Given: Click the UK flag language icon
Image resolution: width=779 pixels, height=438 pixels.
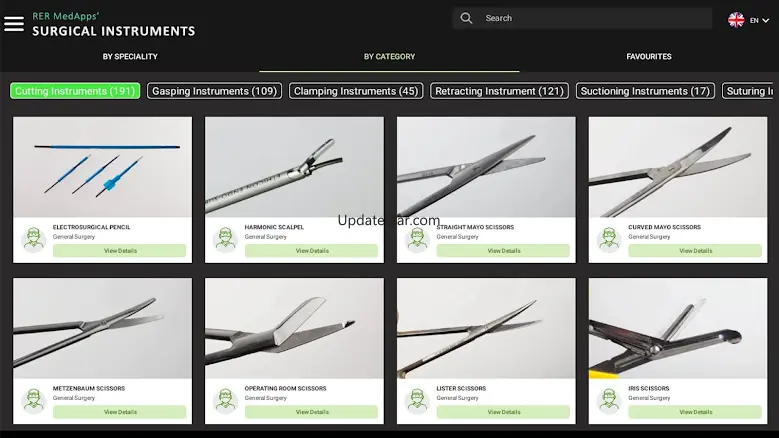Looking at the screenshot, I should 736,20.
